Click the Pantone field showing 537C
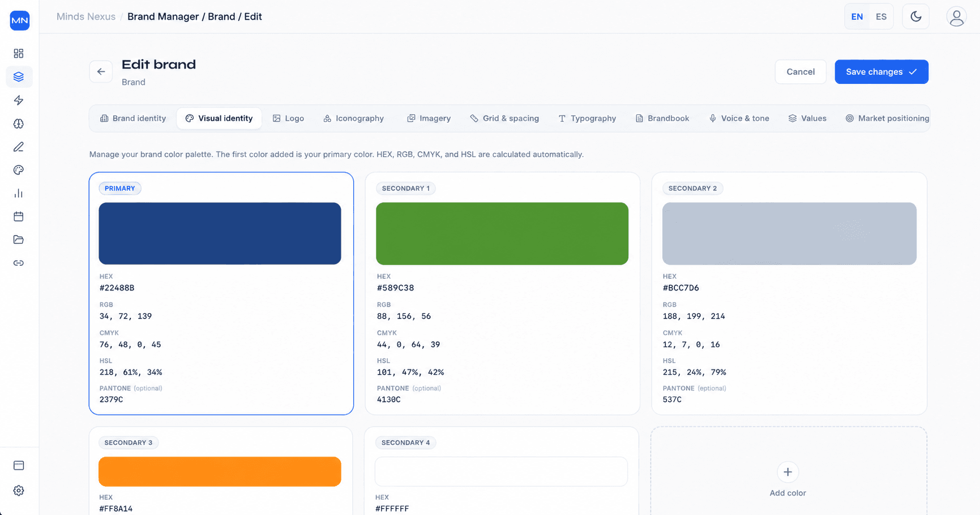Screen dimensions: 980x515 coord(673,399)
